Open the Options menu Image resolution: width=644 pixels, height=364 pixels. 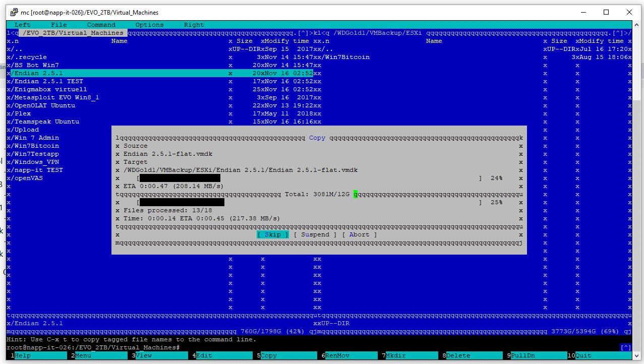tap(149, 25)
